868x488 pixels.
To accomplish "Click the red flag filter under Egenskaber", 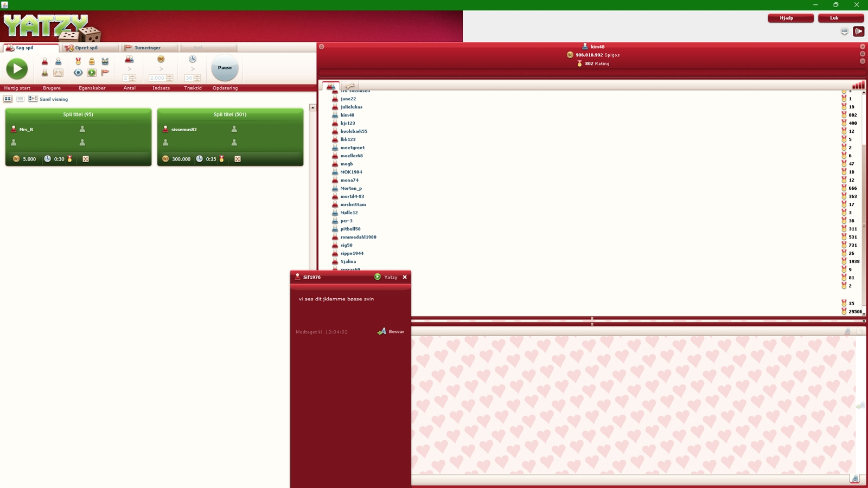I will point(105,73).
